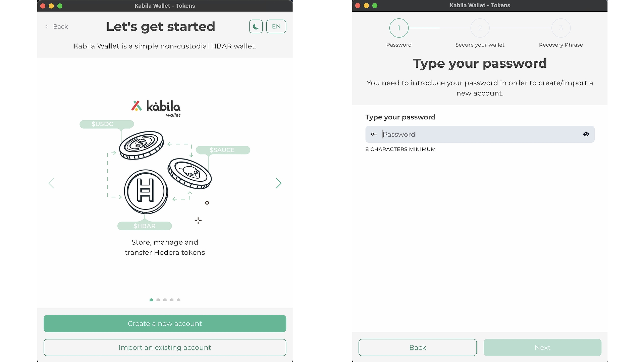
Task: Click the Kabila wallet logo
Action: pyautogui.click(x=156, y=108)
